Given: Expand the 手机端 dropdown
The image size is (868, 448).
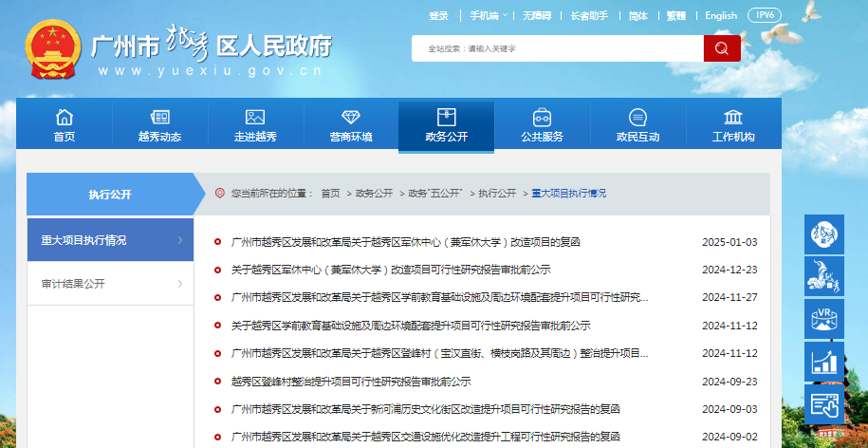Looking at the screenshot, I should (x=488, y=15).
